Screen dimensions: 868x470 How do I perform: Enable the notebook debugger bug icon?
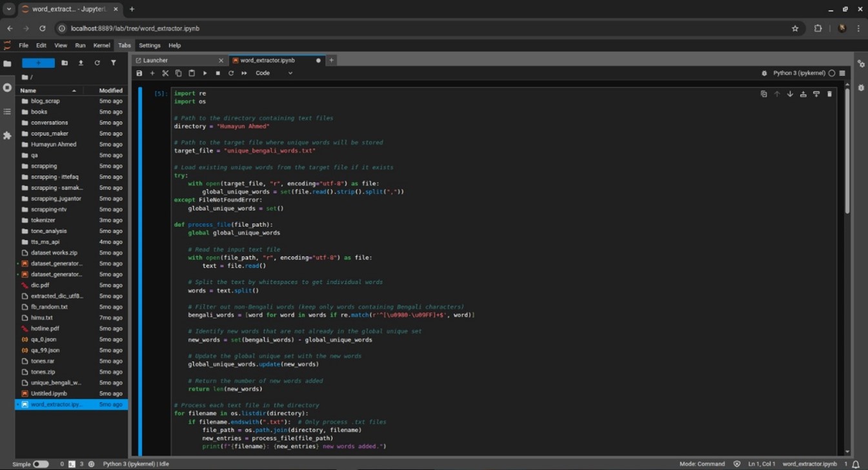(x=765, y=73)
